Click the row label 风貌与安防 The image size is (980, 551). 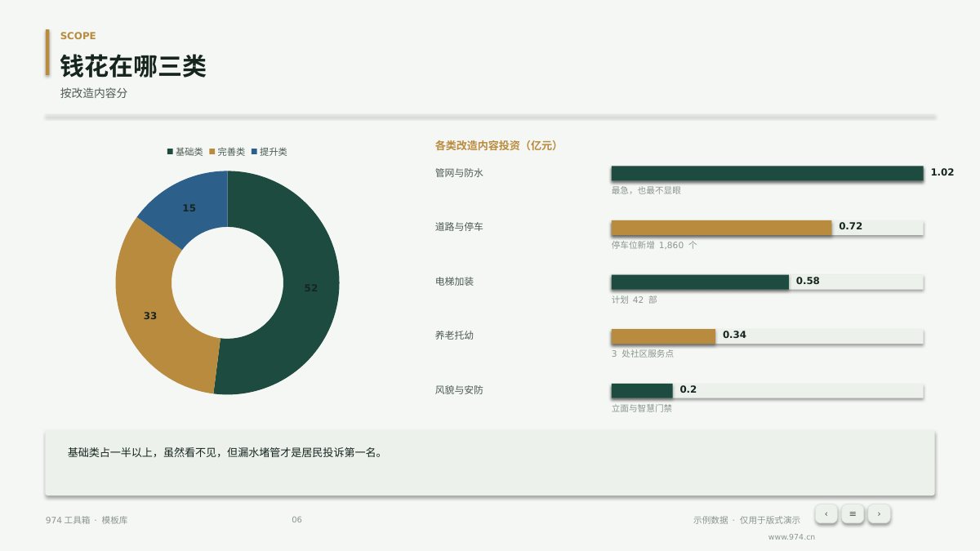click(x=459, y=390)
